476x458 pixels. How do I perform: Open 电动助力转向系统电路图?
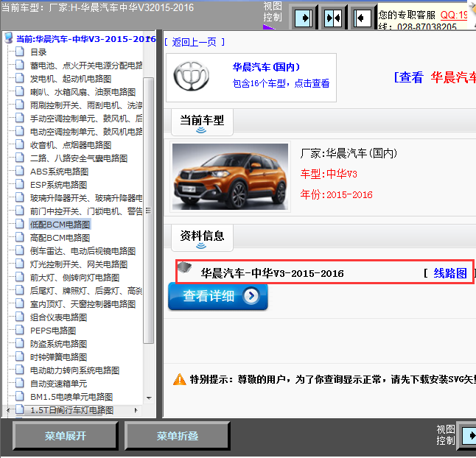(74, 370)
